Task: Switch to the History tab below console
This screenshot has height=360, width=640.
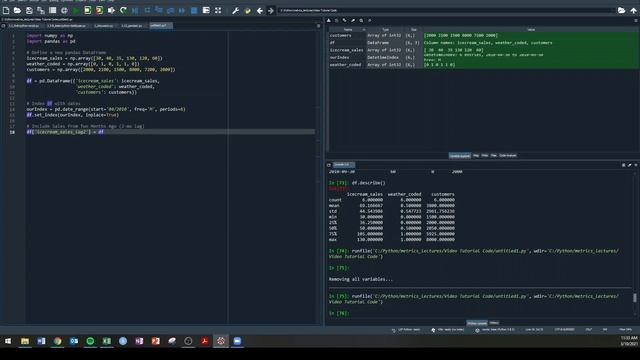Action: point(494,323)
